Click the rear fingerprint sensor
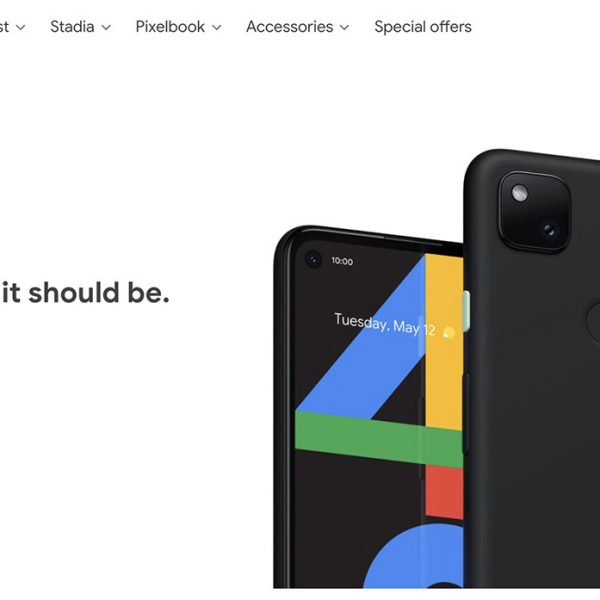The height and width of the screenshot is (600, 600). 594,322
